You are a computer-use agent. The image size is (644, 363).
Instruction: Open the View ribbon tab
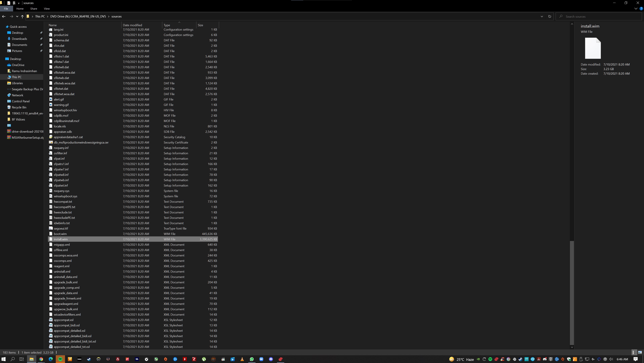pos(47,9)
